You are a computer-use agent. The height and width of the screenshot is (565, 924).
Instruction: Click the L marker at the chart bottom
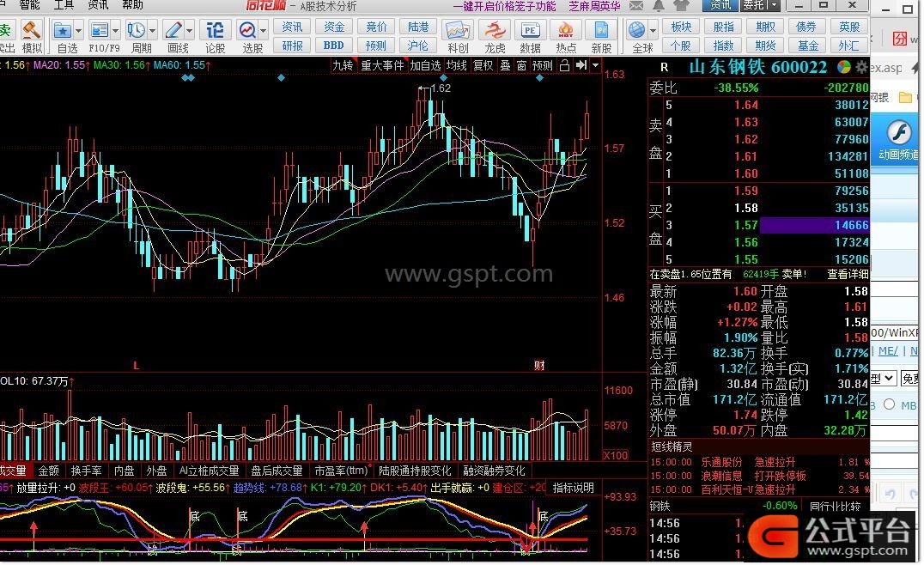click(x=137, y=365)
